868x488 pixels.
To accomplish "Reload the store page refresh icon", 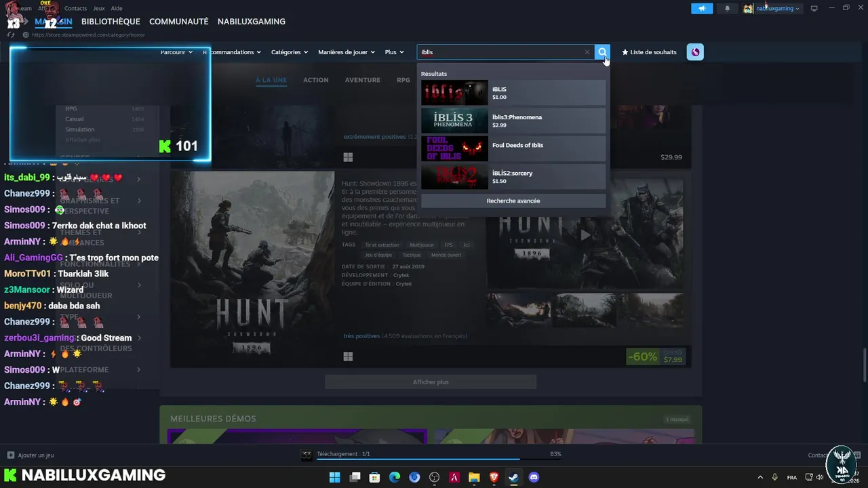I will [x=11, y=35].
